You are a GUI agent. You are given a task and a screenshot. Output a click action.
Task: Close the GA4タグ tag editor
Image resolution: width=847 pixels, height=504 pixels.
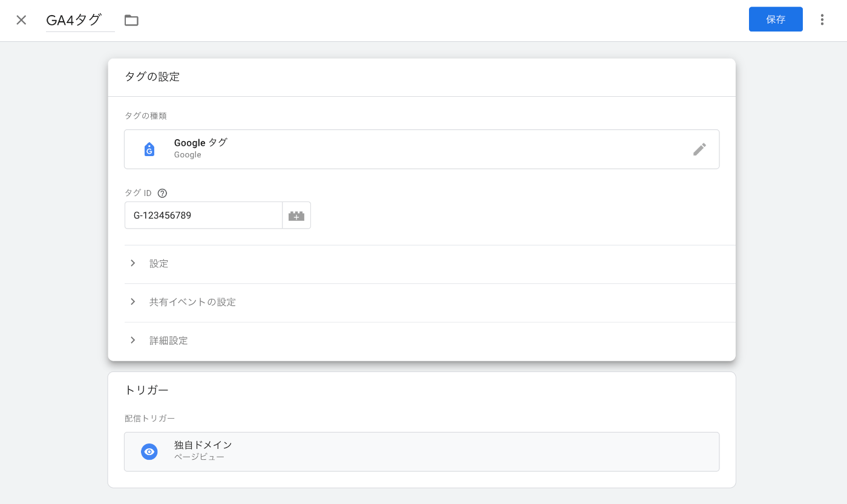tap(21, 20)
